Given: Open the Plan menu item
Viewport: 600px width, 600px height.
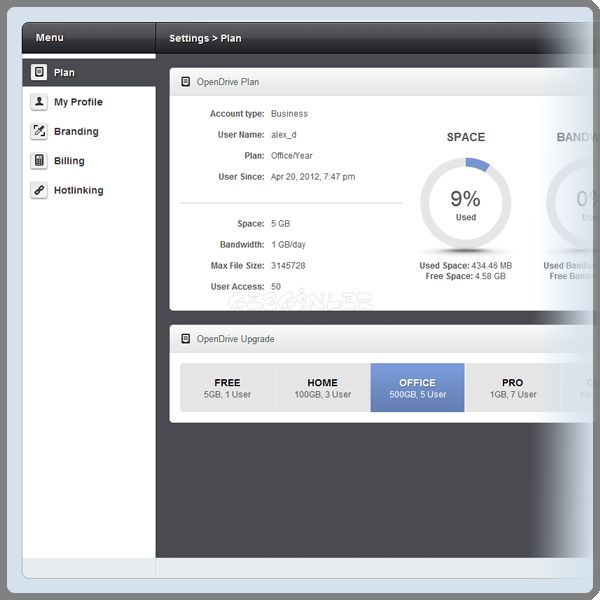Looking at the screenshot, I should point(89,72).
